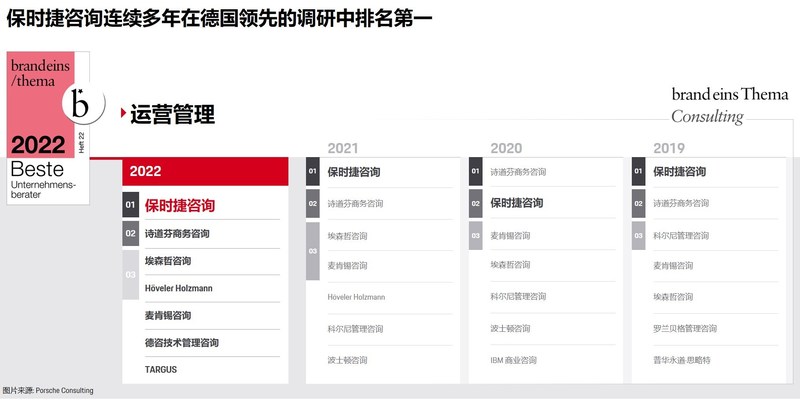Select the 2019 year heading
Screen dimensions: 800x400
point(669,148)
